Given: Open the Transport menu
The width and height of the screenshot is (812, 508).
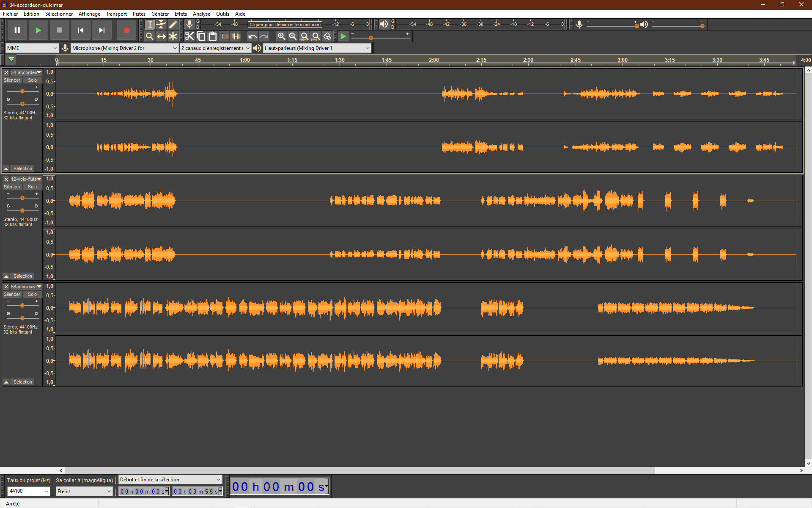Looking at the screenshot, I should tap(116, 14).
